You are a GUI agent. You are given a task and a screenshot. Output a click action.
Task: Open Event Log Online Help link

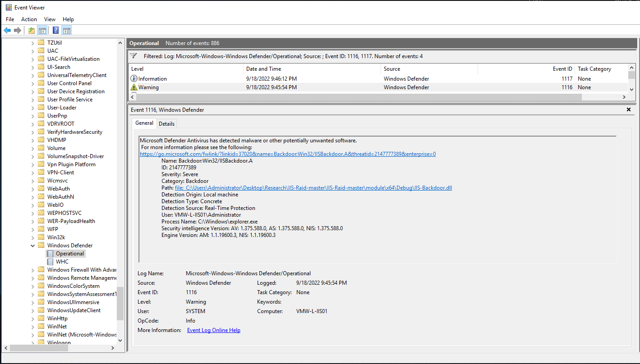214,330
